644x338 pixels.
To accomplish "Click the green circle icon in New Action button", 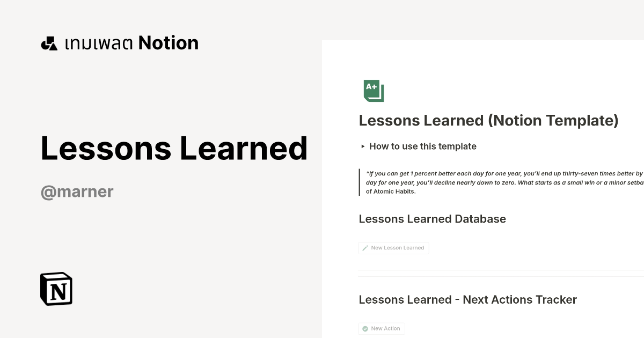I will pos(365,328).
